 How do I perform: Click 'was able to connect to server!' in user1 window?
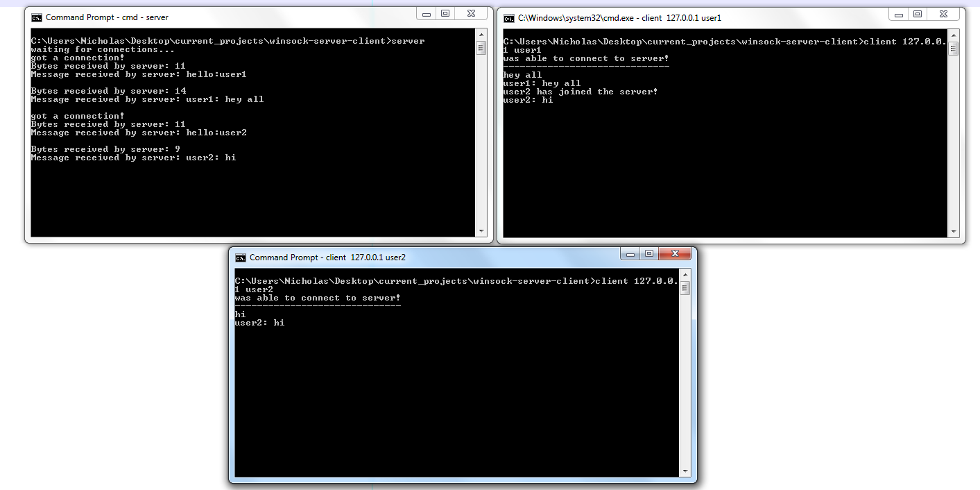(x=586, y=58)
